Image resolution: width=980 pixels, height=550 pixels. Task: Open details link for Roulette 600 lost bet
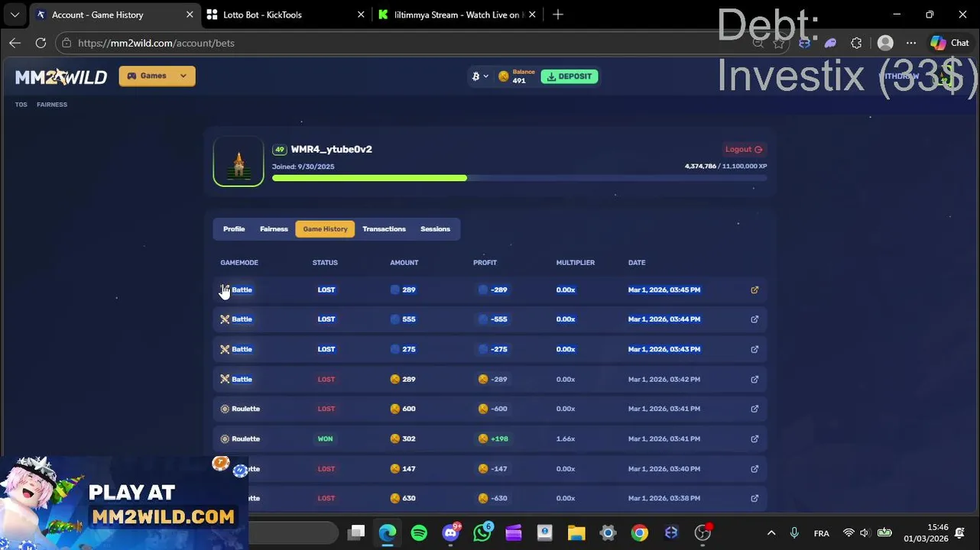coord(754,409)
